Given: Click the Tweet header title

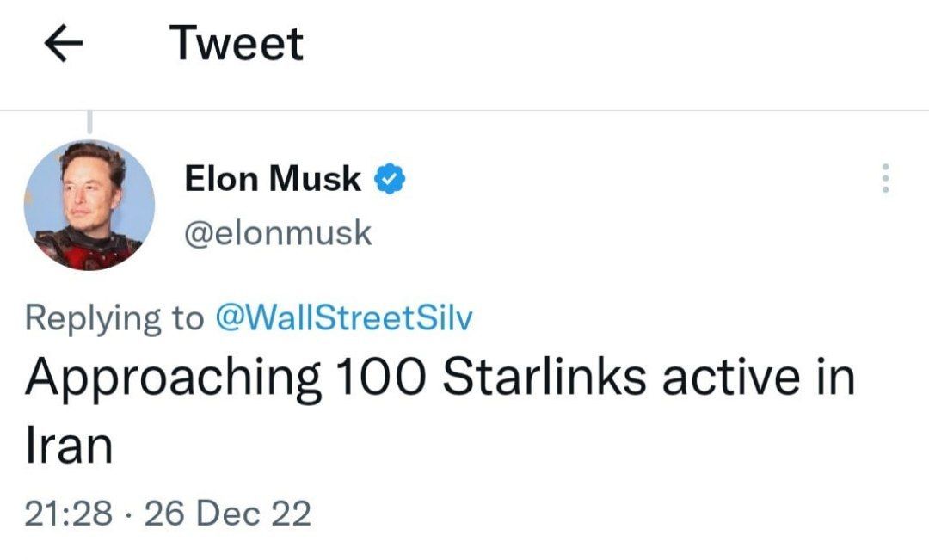Looking at the screenshot, I should (237, 44).
